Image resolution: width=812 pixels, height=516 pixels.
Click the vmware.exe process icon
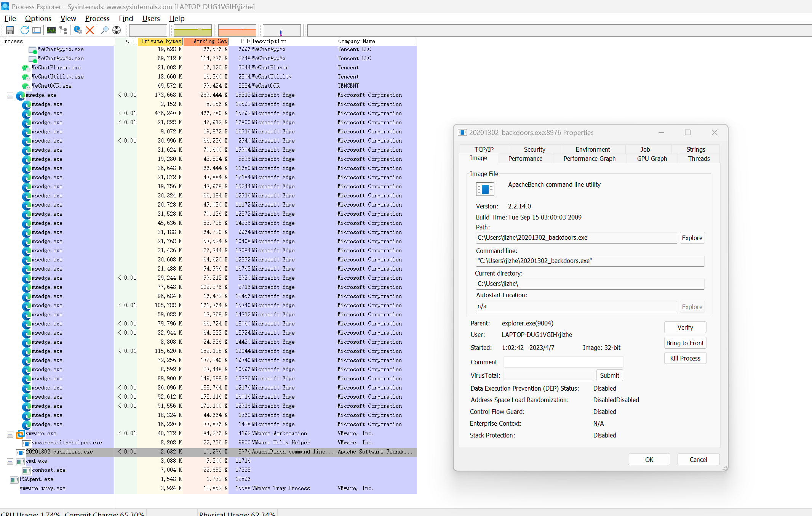(21, 434)
